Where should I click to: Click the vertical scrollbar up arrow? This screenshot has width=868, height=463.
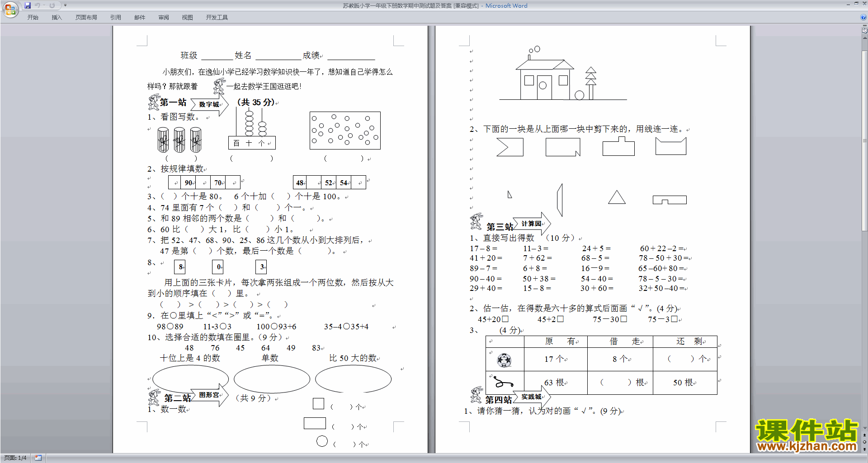[x=865, y=38]
